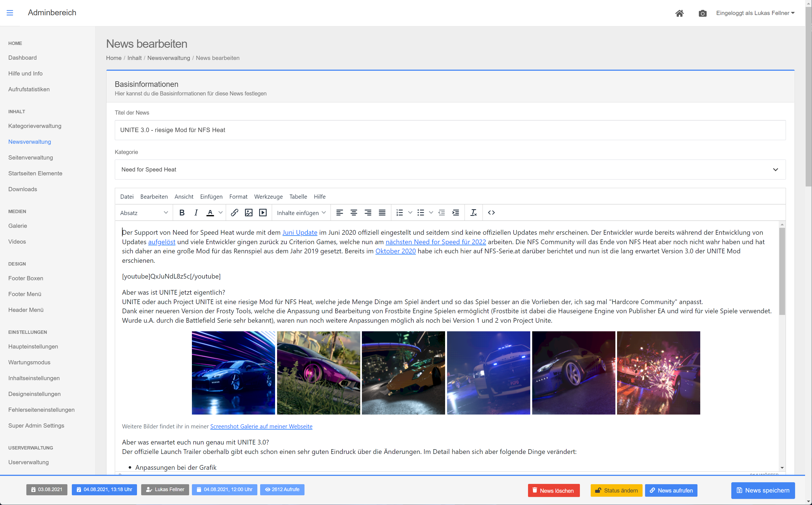Apply numbered list
The image size is (812, 505).
pyautogui.click(x=400, y=213)
